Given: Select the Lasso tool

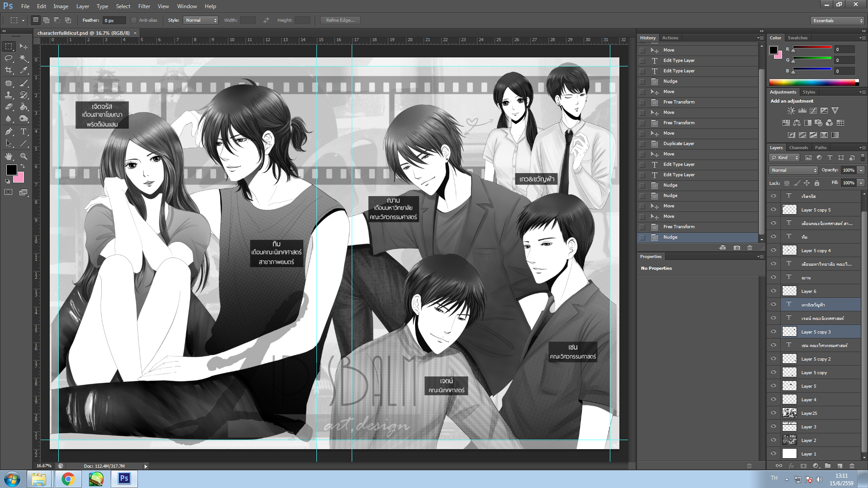Looking at the screenshot, I should [9, 58].
